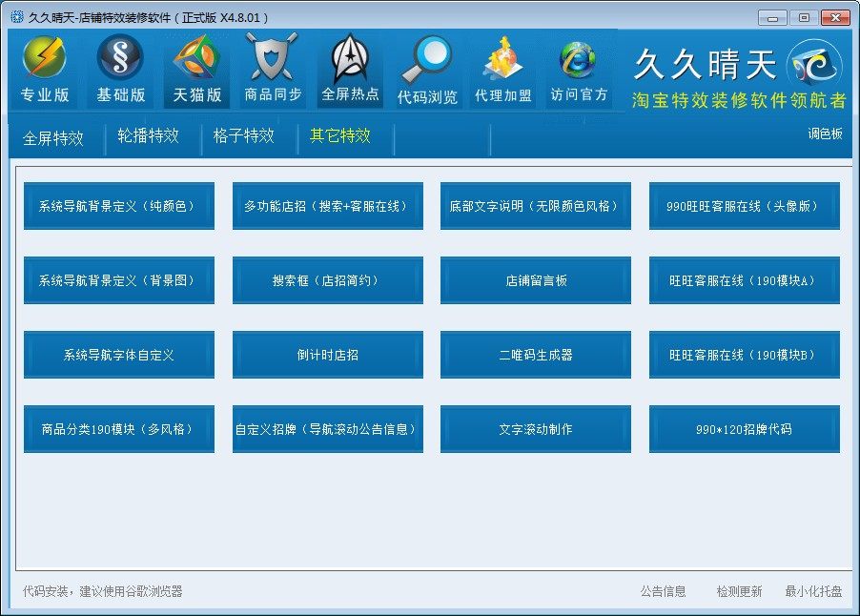This screenshot has height=616, width=860.
Task: Choose 店铺留言板 button
Action: [536, 280]
